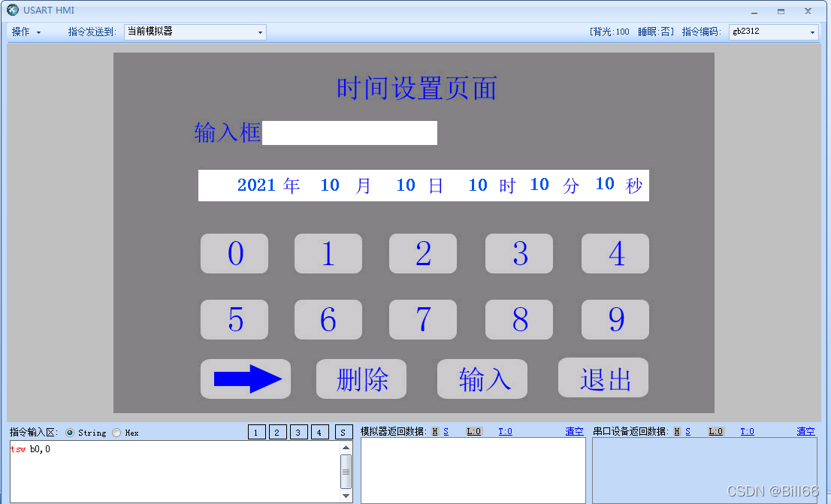Click command preset box 1

(x=256, y=433)
